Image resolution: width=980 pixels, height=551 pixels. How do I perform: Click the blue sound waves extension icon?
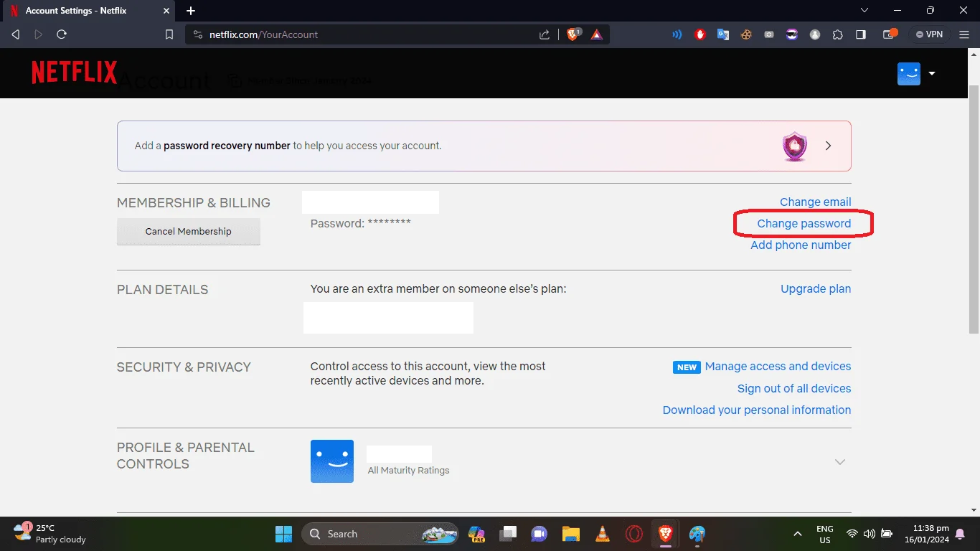coord(677,34)
